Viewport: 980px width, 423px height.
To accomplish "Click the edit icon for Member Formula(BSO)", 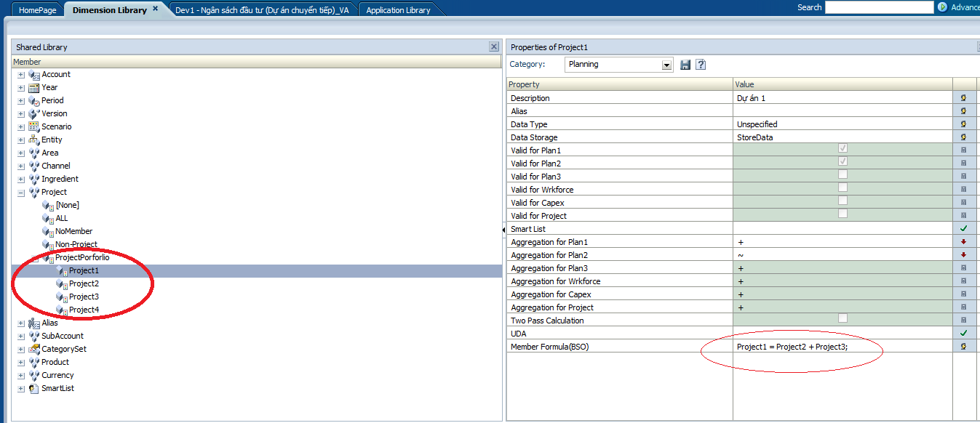I will (x=965, y=346).
